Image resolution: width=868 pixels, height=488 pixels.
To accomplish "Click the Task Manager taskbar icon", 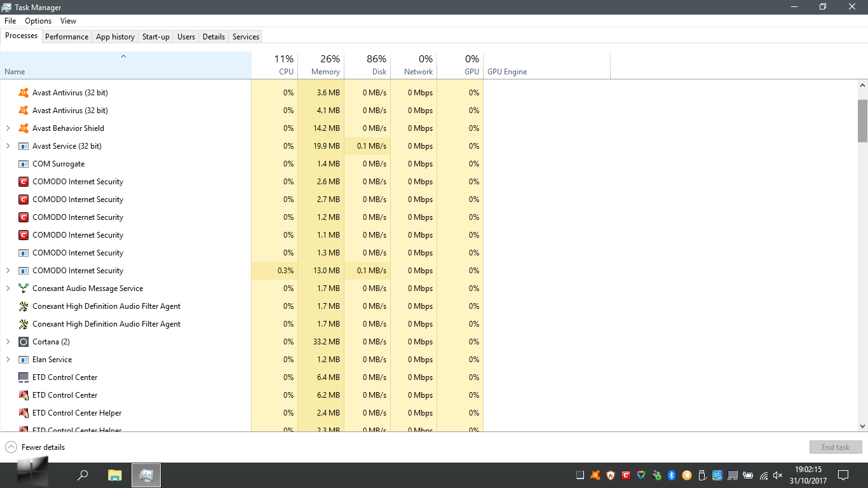I will click(146, 475).
